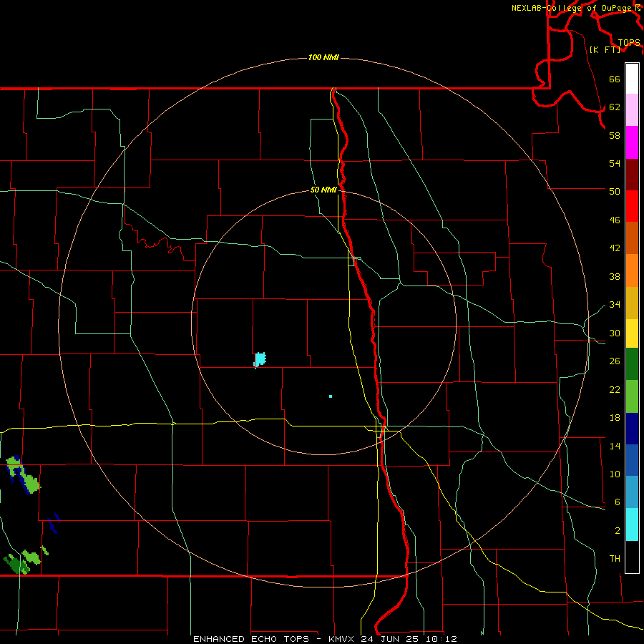Click the legend value 22

coord(615,389)
